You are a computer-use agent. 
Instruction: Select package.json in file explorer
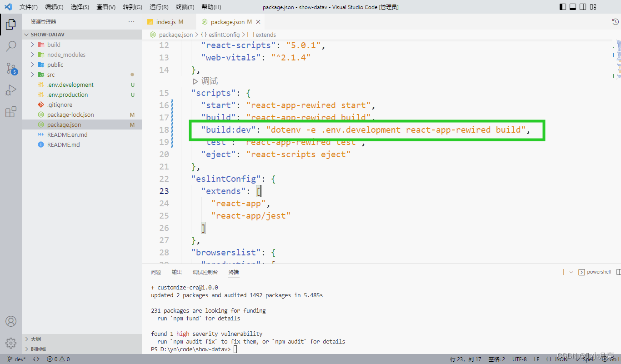[x=82, y=125]
